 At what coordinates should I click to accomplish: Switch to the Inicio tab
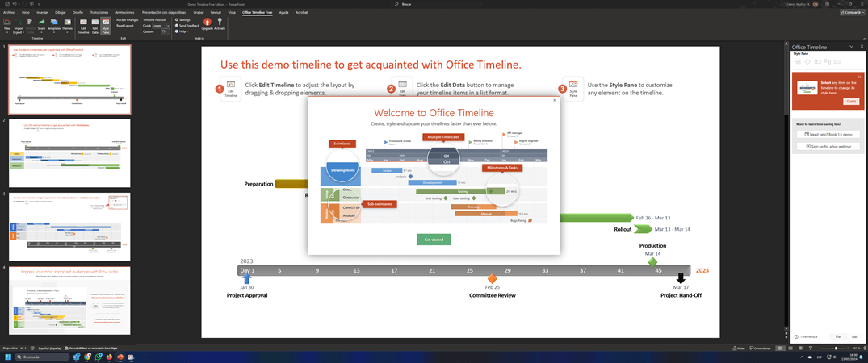pos(25,11)
